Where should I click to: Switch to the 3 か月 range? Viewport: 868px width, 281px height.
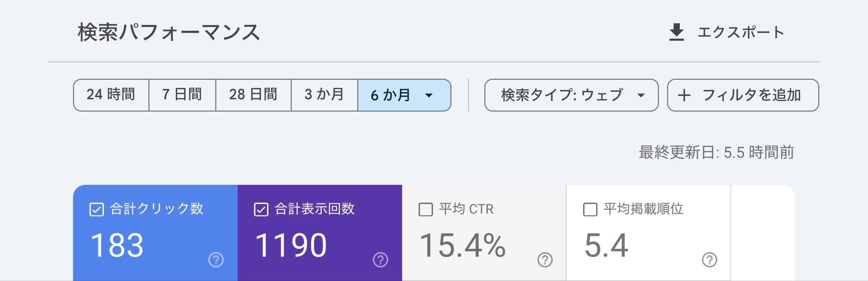coord(324,95)
